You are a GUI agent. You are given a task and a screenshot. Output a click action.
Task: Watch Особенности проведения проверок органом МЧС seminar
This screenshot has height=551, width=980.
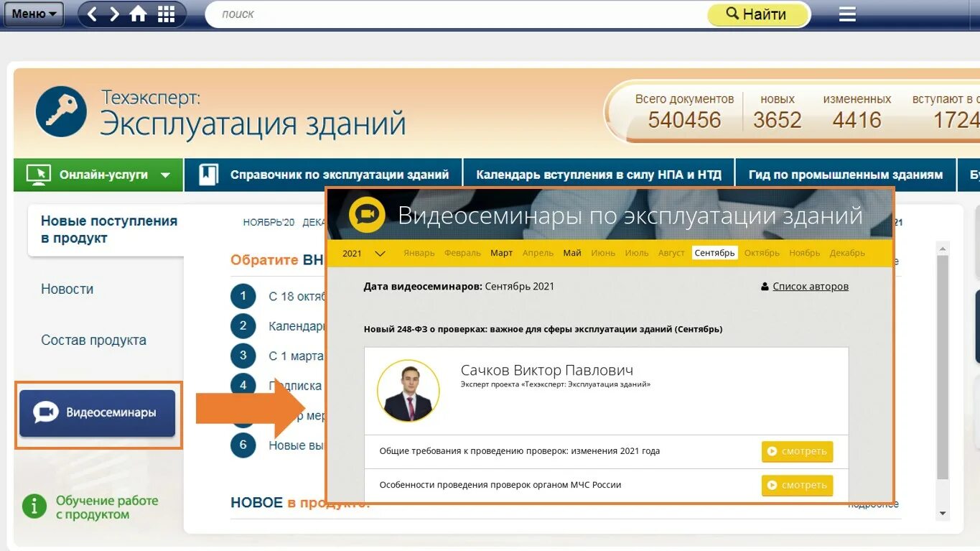[x=797, y=485]
